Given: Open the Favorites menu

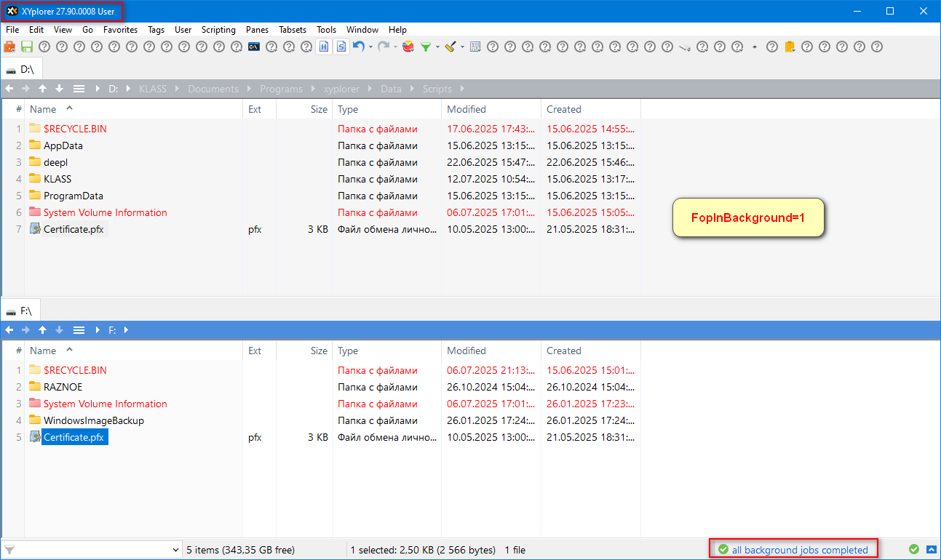Looking at the screenshot, I should tap(120, 30).
